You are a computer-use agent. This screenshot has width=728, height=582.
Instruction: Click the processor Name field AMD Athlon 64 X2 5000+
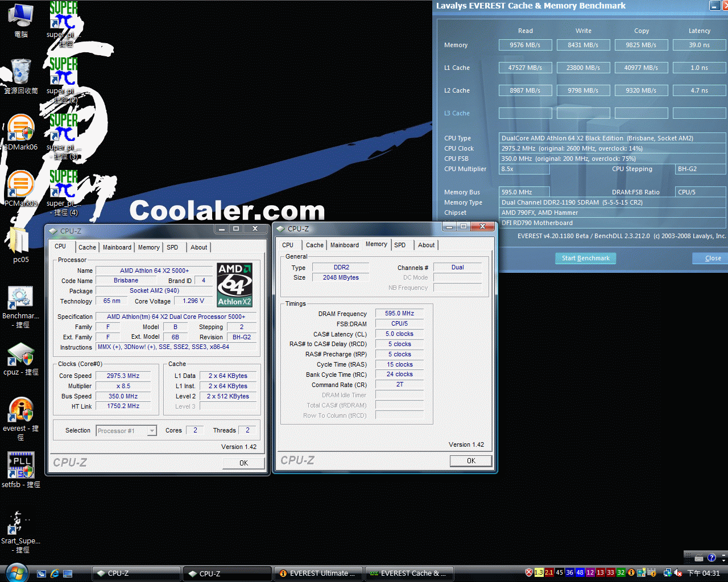coord(154,271)
